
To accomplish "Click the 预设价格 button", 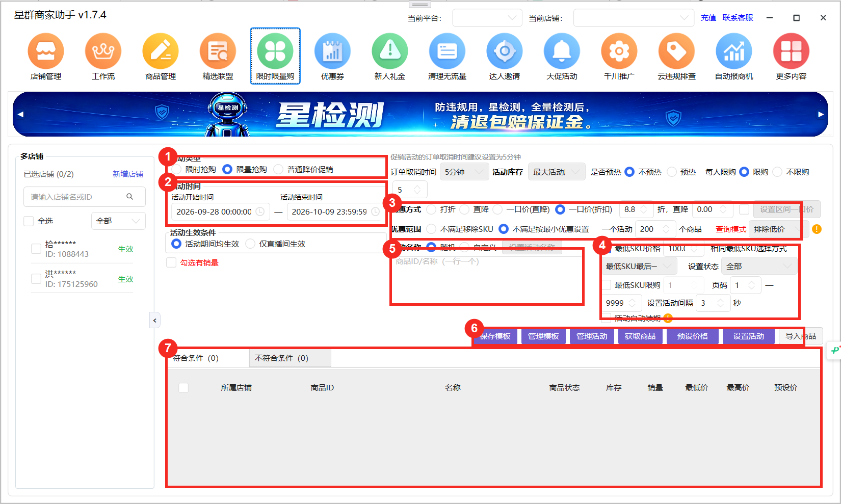I will tap(692, 336).
